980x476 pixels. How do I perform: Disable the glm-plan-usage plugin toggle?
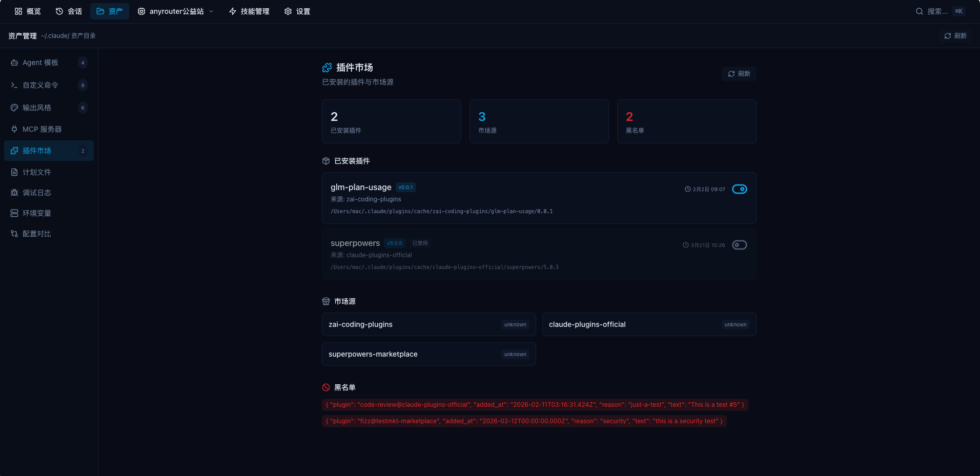[x=740, y=189]
